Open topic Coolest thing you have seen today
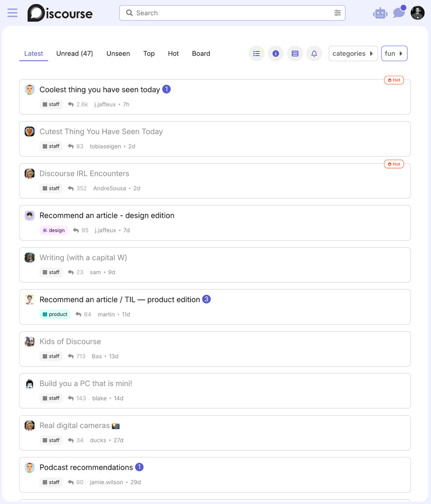The height and width of the screenshot is (504, 431). pyautogui.click(x=100, y=90)
